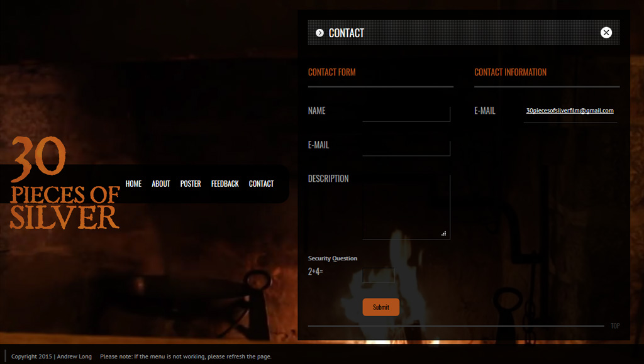
Task: Click the CONTACT panel title text
Action: (347, 33)
